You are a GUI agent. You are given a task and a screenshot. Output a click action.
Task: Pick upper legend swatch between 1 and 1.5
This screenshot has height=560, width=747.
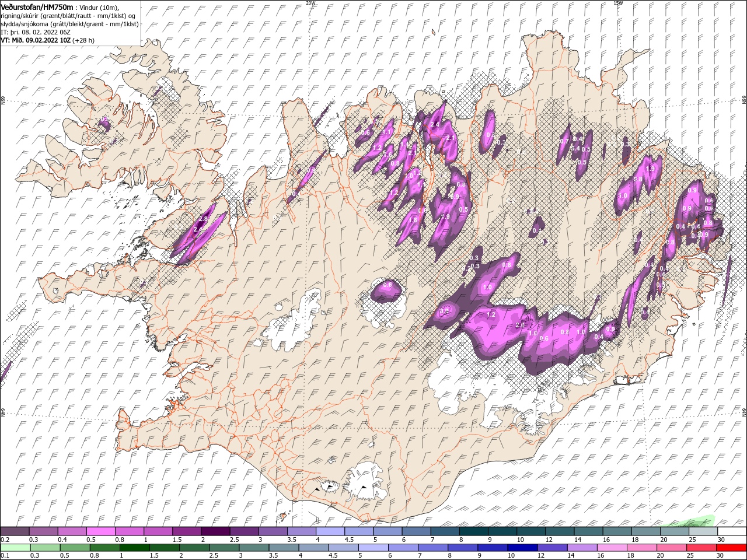point(158,531)
